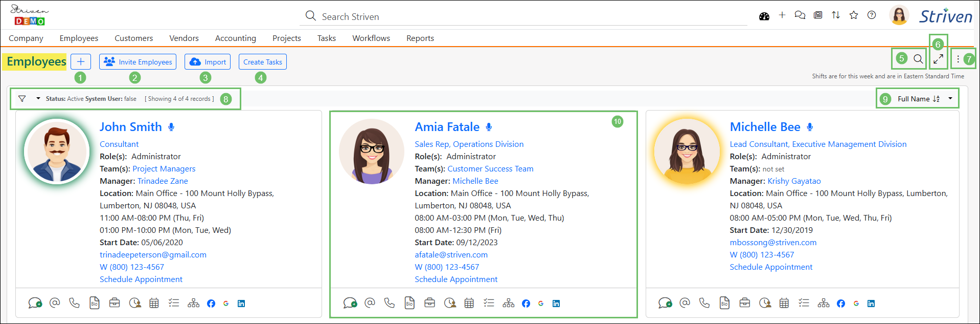The image size is (980, 324).
Task: Click the afatale@striven.com email link
Action: coord(451,255)
